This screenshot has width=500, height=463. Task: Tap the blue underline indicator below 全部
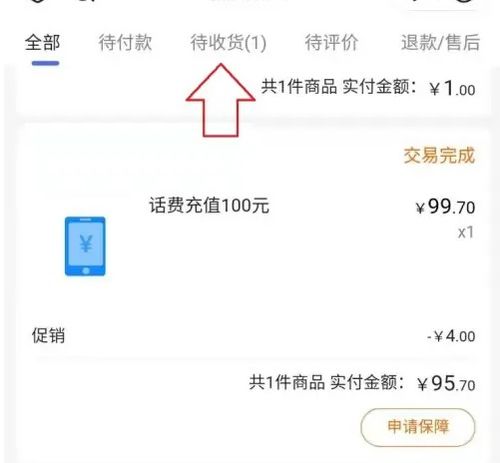click(x=45, y=63)
